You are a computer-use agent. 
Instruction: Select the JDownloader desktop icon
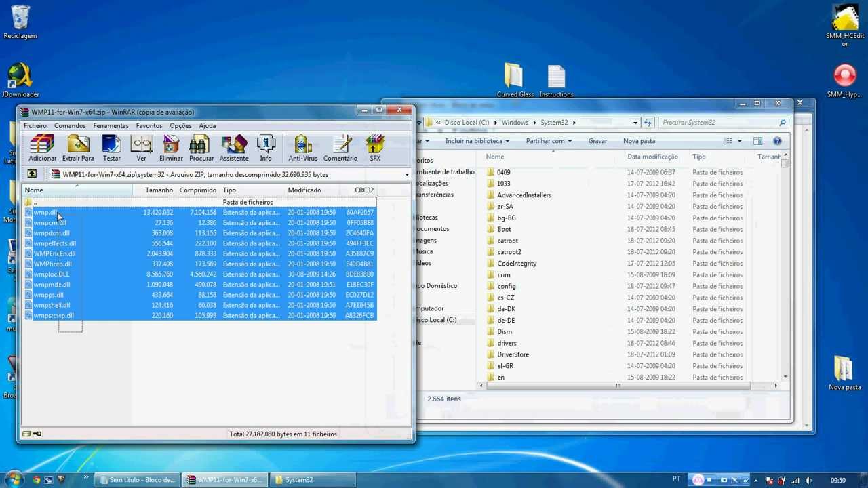(20, 81)
